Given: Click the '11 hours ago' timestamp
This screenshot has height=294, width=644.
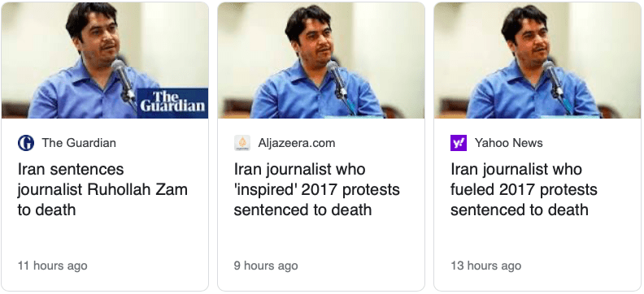Looking at the screenshot, I should 52,266.
